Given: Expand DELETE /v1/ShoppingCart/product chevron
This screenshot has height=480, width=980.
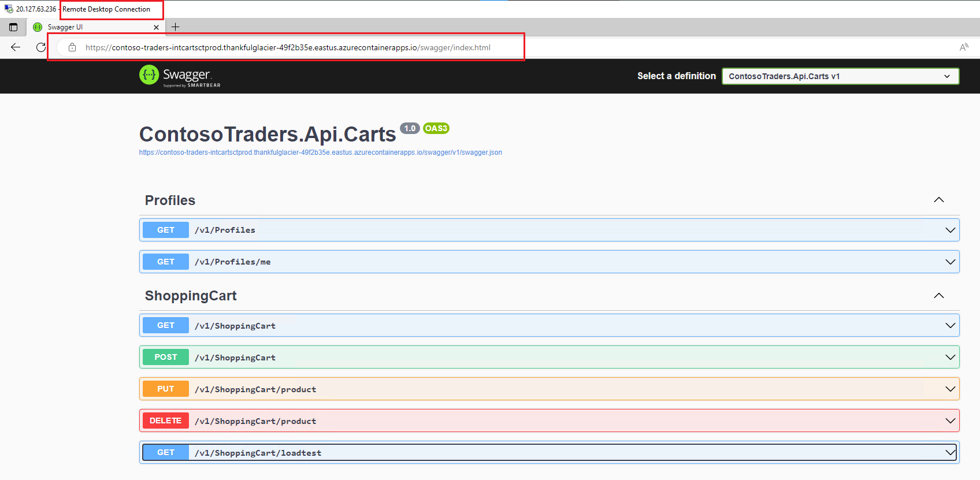Looking at the screenshot, I should click(950, 421).
